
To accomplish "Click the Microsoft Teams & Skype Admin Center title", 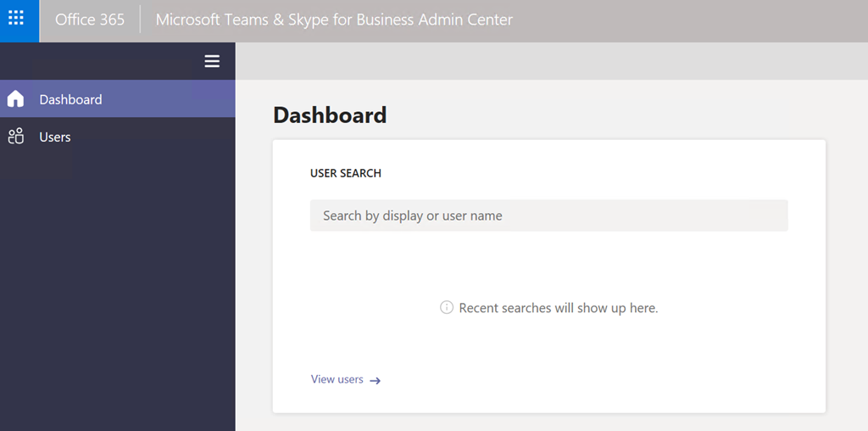I will (334, 20).
